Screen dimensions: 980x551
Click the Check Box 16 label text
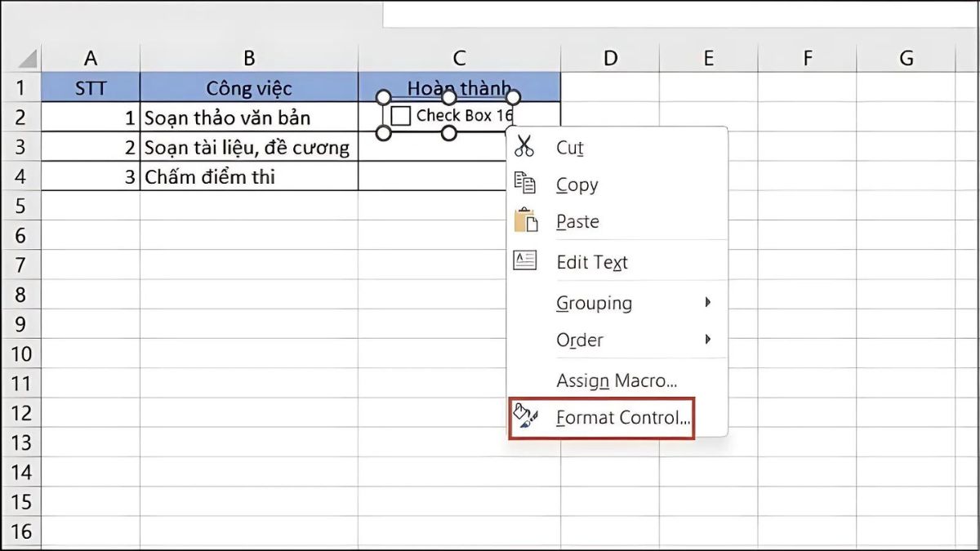(464, 116)
